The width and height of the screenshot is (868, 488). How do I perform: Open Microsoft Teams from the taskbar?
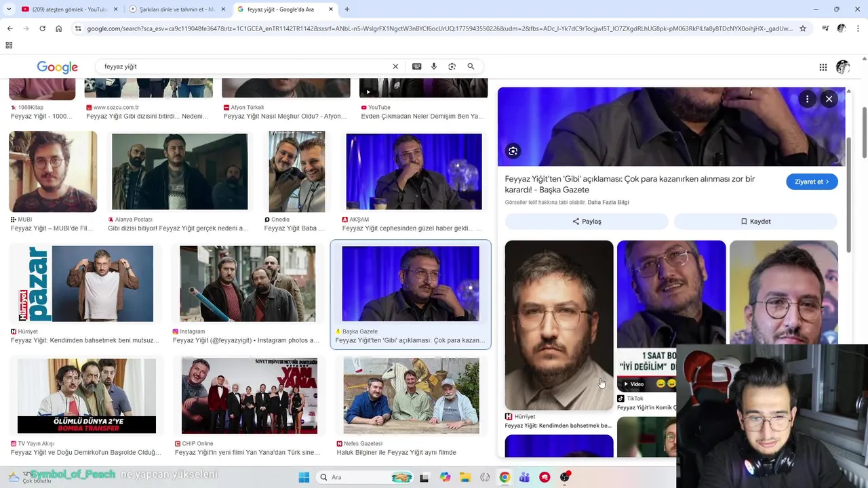pyautogui.click(x=524, y=477)
